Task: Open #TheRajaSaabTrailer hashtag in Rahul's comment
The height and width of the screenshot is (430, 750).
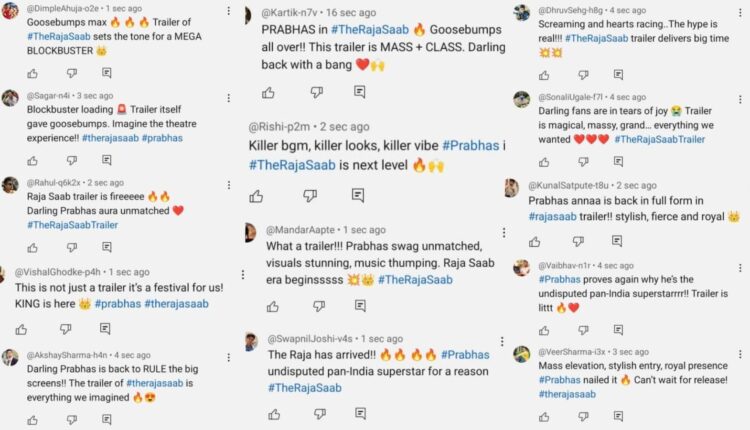Action: 73,225
